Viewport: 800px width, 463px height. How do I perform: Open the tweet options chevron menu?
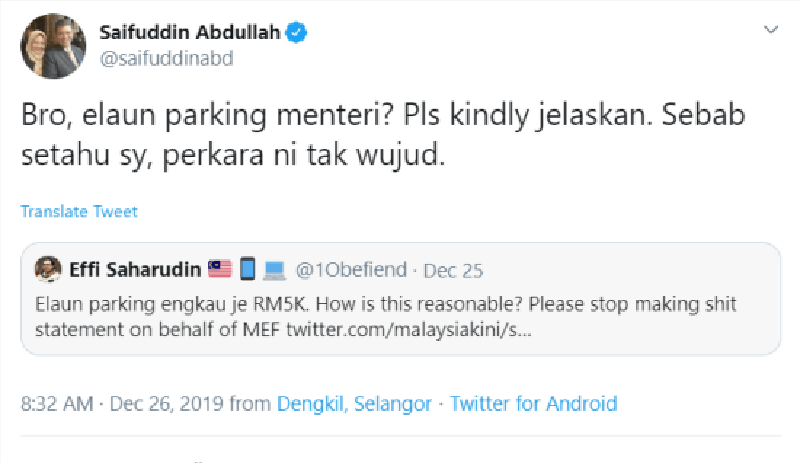(x=770, y=31)
